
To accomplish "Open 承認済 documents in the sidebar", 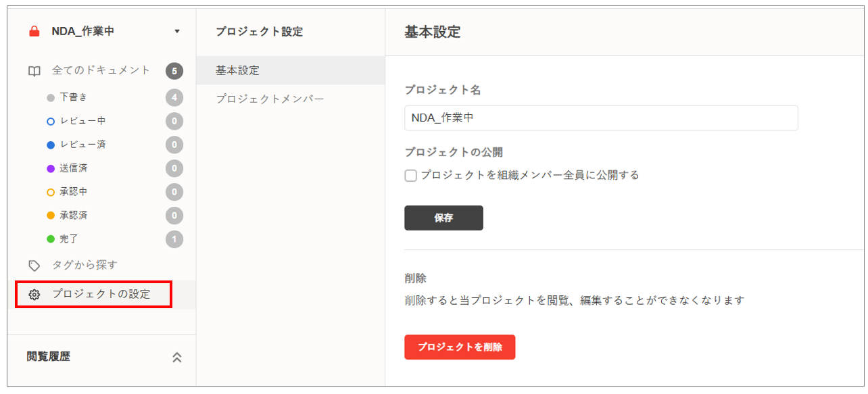I will [x=74, y=216].
